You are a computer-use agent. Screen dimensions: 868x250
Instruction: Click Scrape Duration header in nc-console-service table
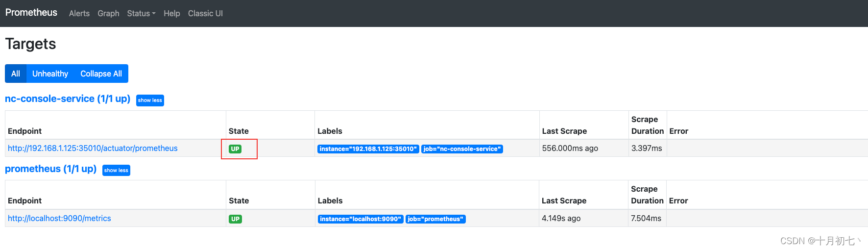pos(648,125)
